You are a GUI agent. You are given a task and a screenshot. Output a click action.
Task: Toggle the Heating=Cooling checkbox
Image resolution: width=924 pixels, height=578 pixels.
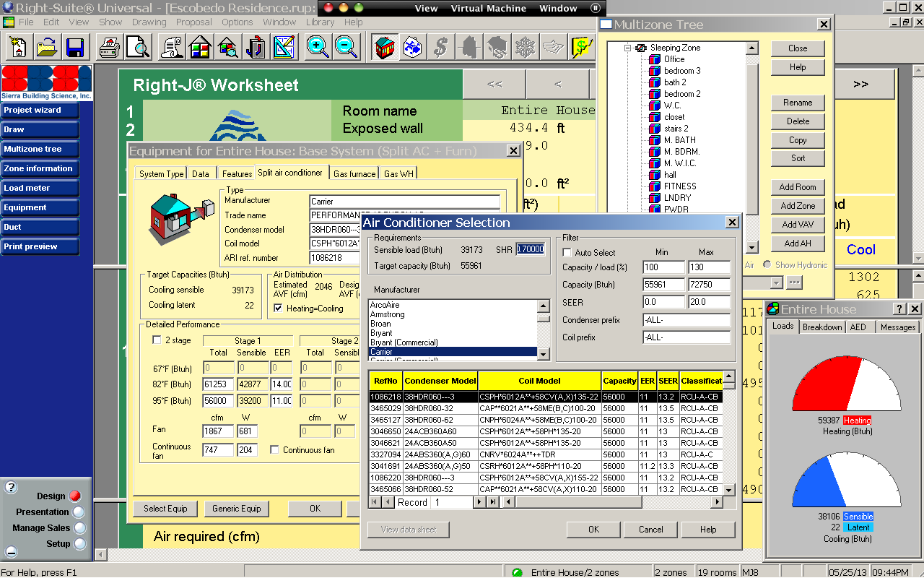[278, 309]
